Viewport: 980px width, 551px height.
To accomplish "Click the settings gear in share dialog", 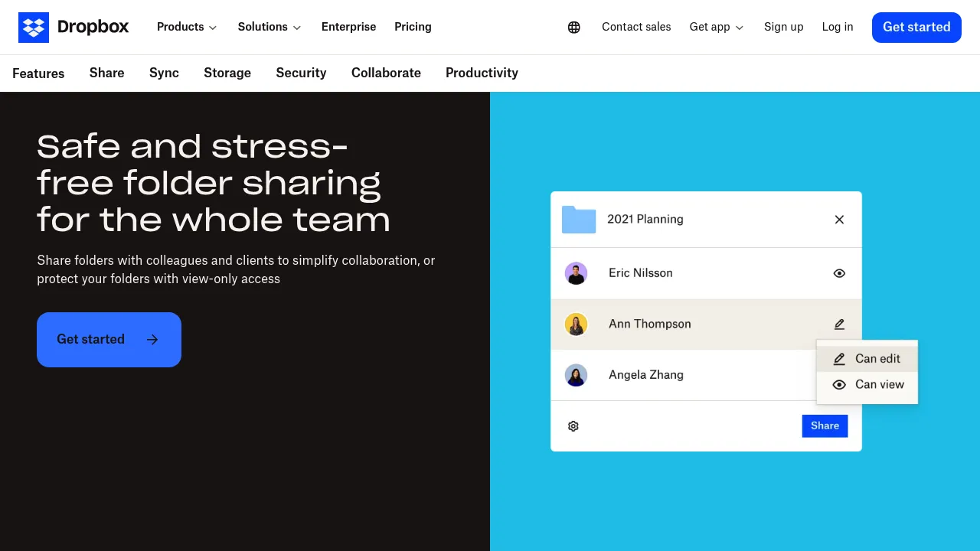I will tap(573, 426).
